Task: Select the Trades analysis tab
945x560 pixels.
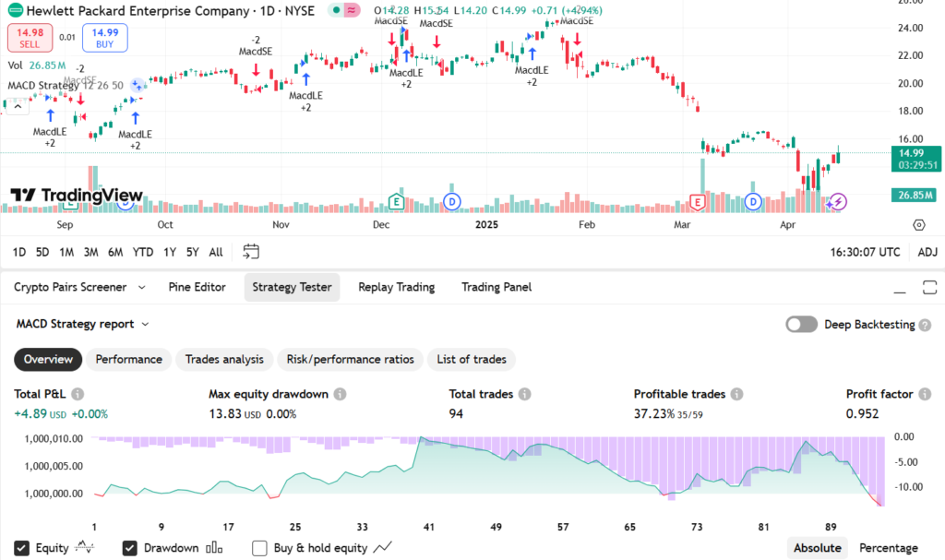Action: point(224,359)
